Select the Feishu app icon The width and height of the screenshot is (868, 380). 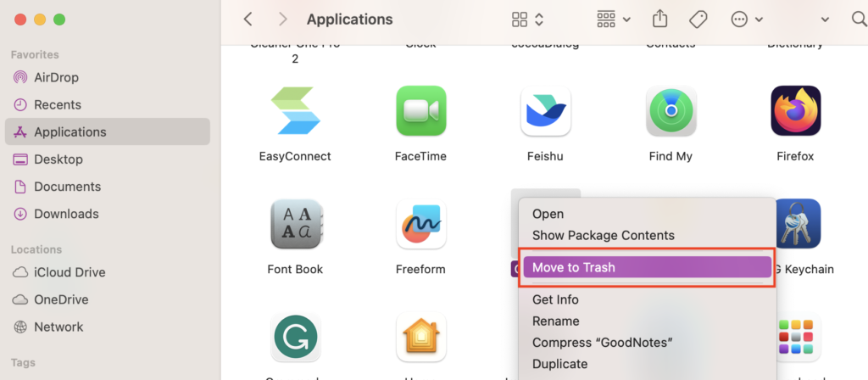[546, 112]
